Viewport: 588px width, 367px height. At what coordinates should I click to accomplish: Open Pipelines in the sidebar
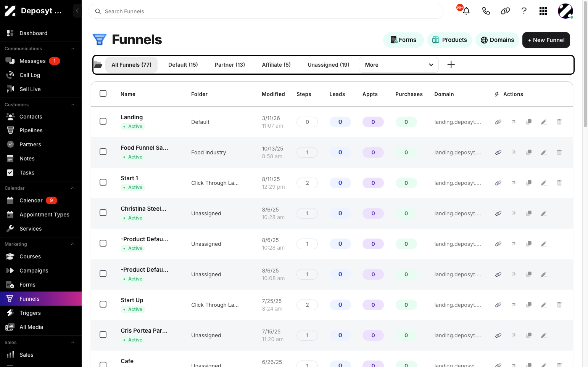point(41,130)
